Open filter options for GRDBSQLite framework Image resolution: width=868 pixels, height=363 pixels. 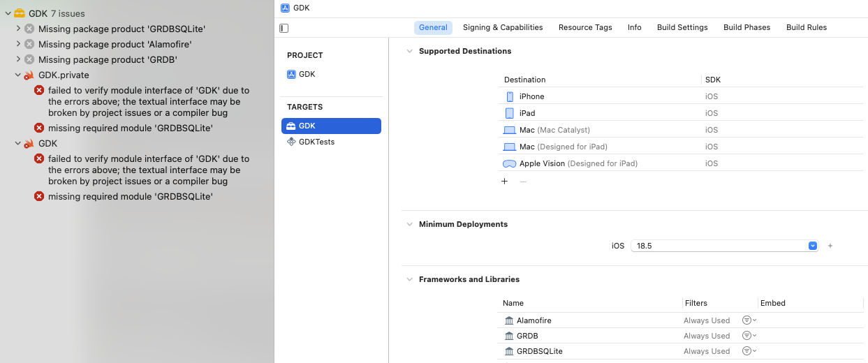pyautogui.click(x=749, y=351)
